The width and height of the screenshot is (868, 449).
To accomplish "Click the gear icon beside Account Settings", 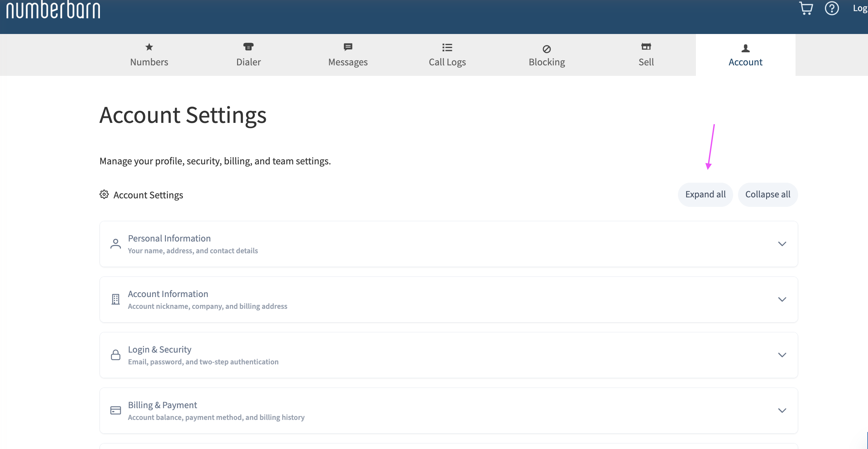I will click(104, 194).
